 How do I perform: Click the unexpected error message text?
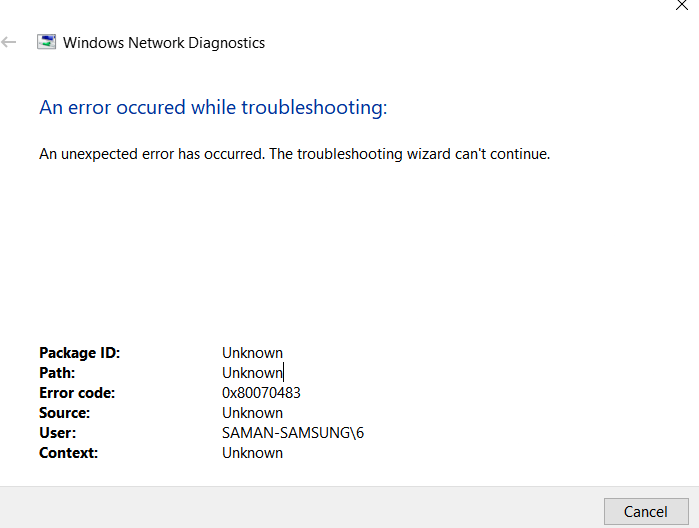coord(295,154)
